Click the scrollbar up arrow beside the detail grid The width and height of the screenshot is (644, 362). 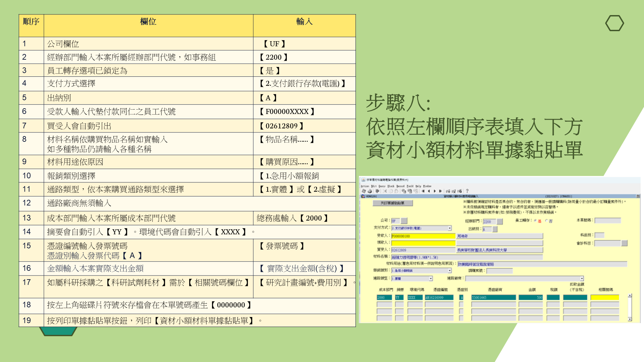click(630, 295)
